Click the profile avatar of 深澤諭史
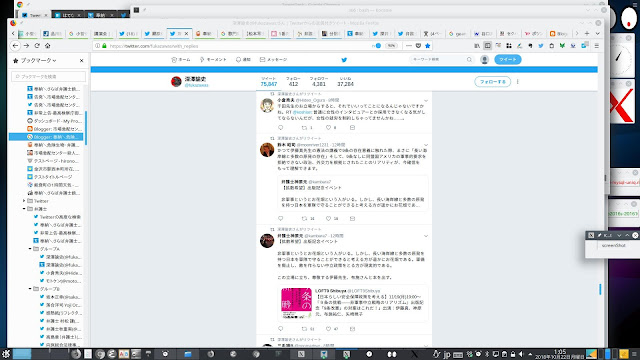 pyautogui.click(x=176, y=82)
